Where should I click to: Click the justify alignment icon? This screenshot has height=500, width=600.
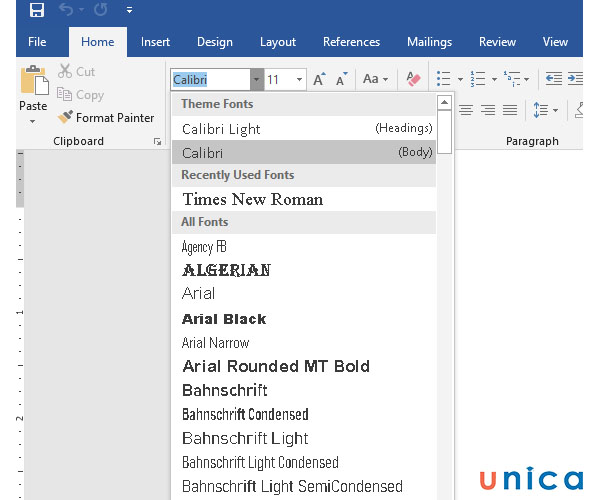[x=510, y=110]
